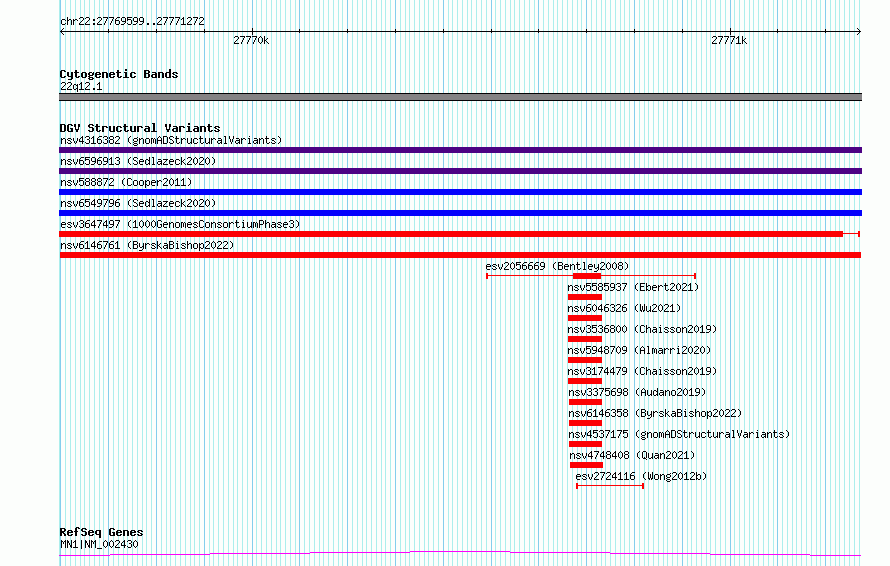890x566 pixels.
Task: Click the nsv6549796 Sedlazeck2020 label
Action: (138, 203)
